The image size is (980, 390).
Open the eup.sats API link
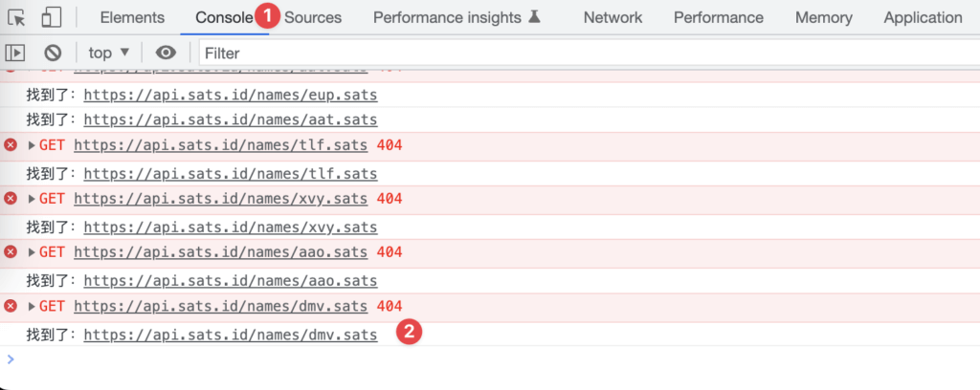coord(231,96)
